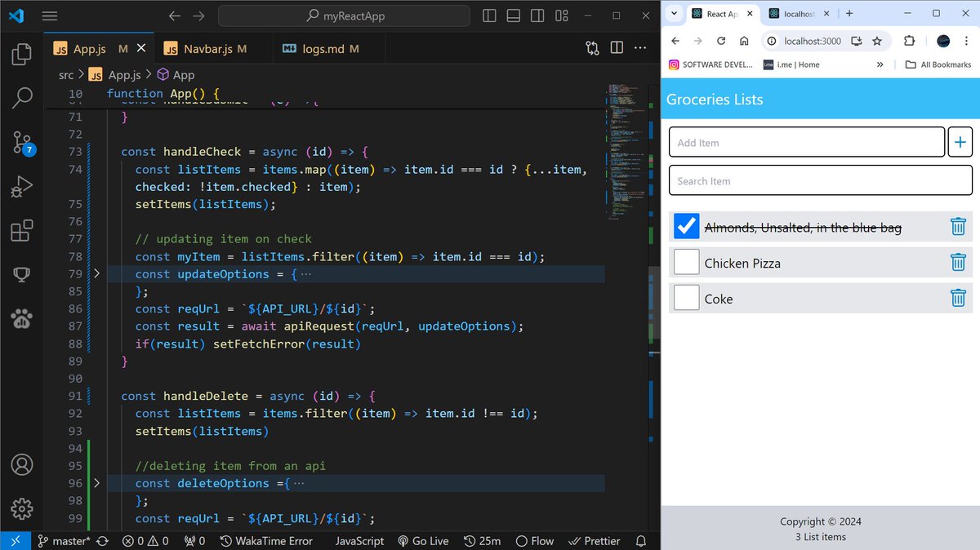Open the paw print extension view
980x550 pixels.
tap(22, 318)
